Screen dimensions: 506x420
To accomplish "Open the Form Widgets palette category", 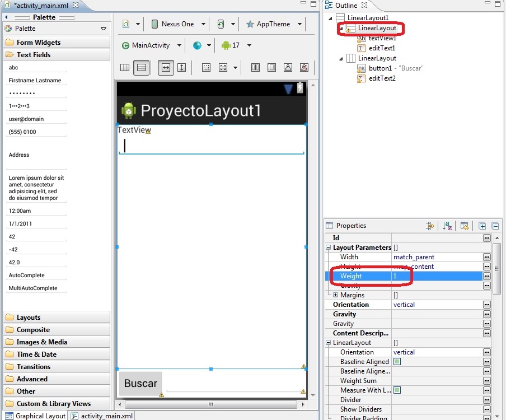I will pyautogui.click(x=57, y=43).
